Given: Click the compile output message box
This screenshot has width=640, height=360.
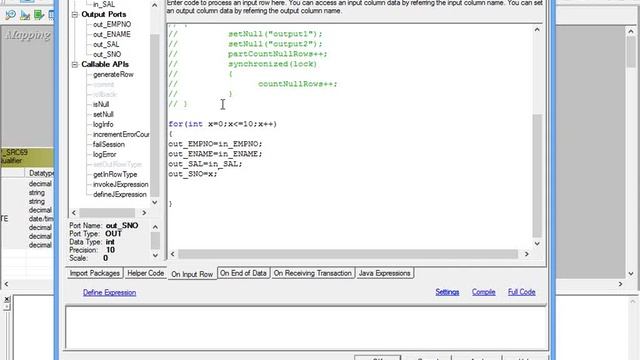Looking at the screenshot, I should coord(306,328).
